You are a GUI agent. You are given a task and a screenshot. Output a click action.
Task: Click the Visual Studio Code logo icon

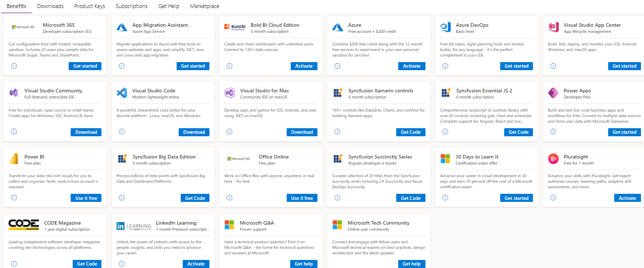(122, 93)
